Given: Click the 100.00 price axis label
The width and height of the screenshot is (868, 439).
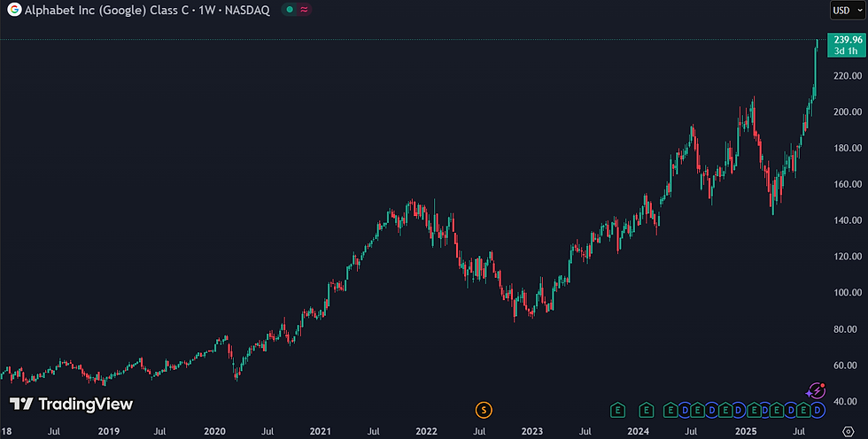Looking at the screenshot, I should [848, 292].
